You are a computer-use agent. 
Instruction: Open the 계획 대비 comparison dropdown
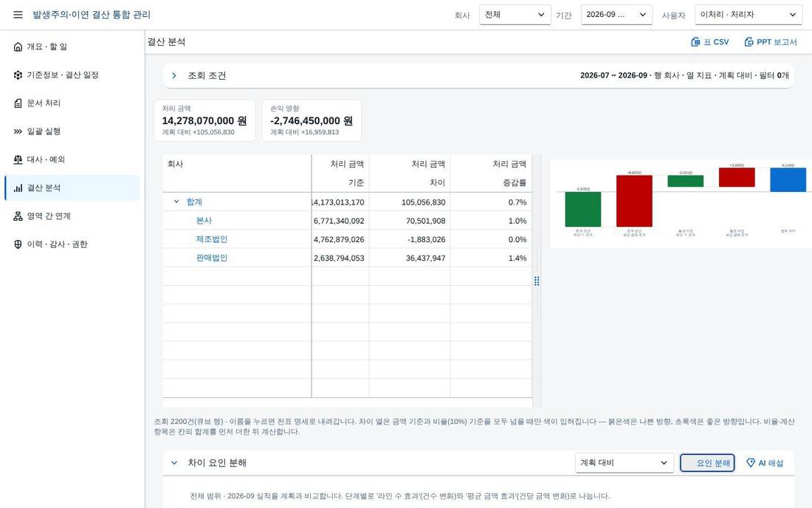click(624, 463)
